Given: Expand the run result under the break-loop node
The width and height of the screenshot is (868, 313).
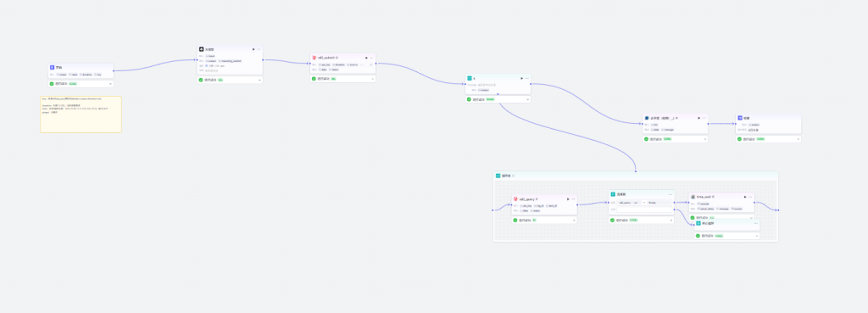Looking at the screenshot, I should [756, 236].
